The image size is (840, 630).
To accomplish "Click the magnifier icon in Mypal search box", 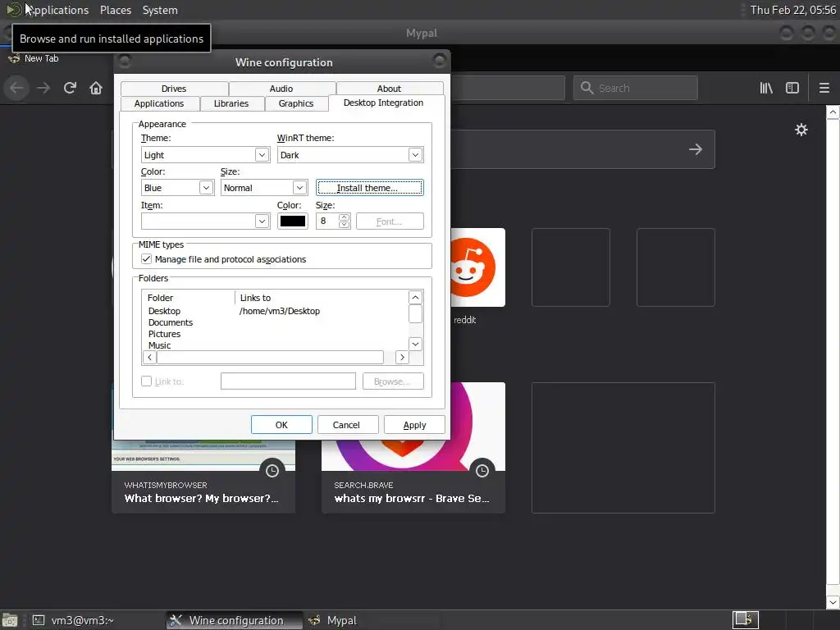I will pos(587,88).
